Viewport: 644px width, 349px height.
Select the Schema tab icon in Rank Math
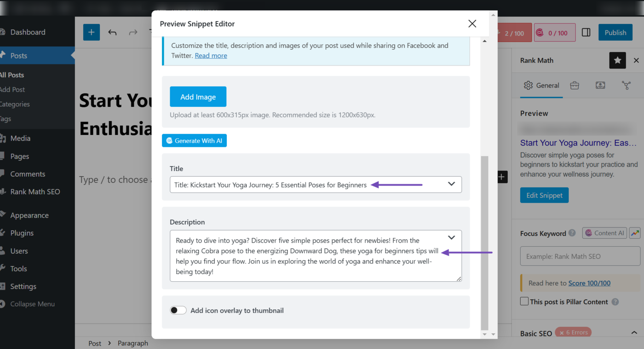(x=600, y=85)
